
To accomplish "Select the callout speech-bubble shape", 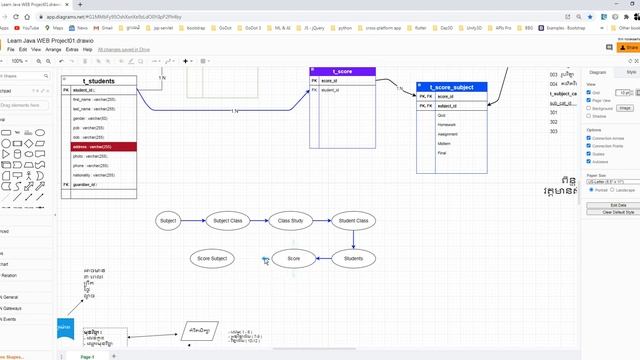I will [17, 176].
